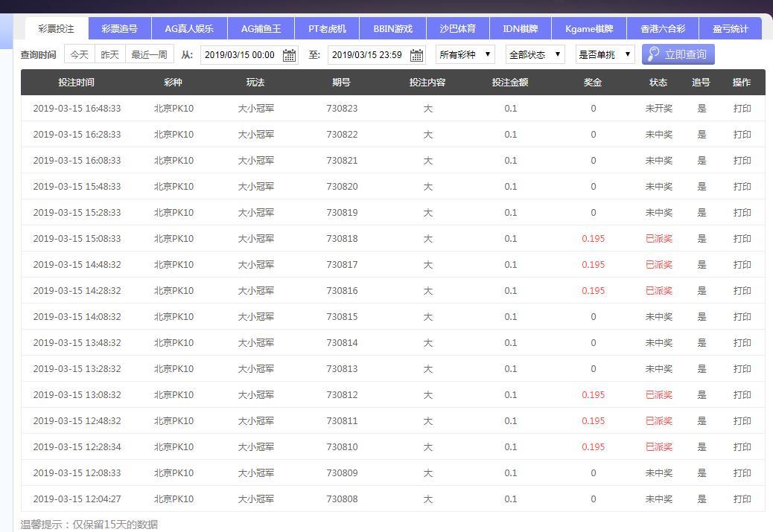The width and height of the screenshot is (773, 532).
Task: Click the 温馨提示 data retention notice
Action: [x=89, y=525]
